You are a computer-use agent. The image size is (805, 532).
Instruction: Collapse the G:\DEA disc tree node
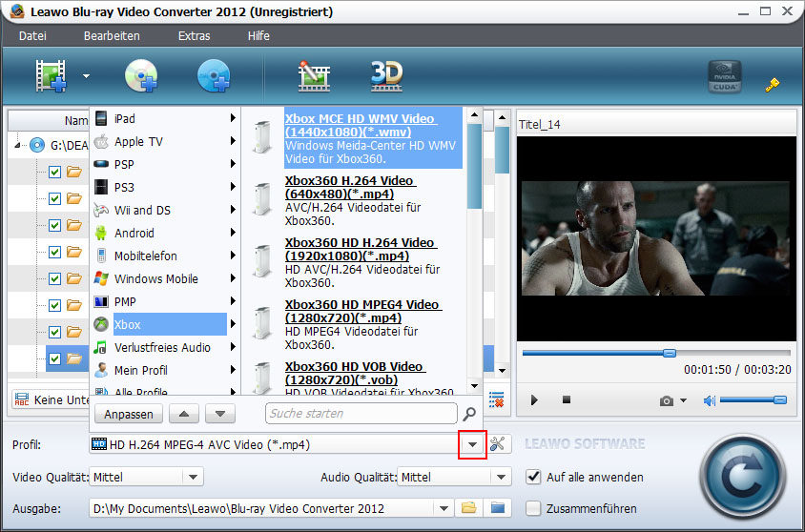click(x=18, y=145)
